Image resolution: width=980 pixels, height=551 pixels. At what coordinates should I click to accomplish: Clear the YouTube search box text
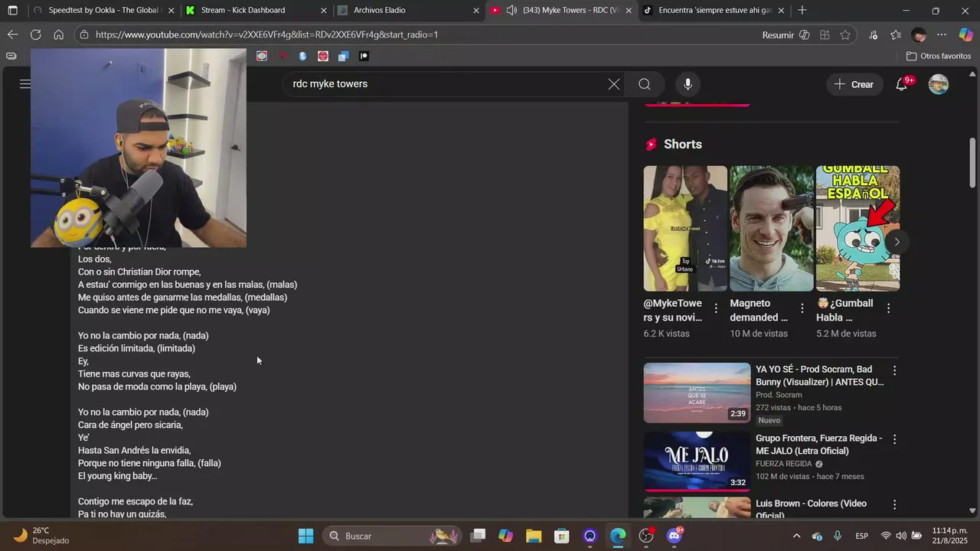click(x=613, y=84)
